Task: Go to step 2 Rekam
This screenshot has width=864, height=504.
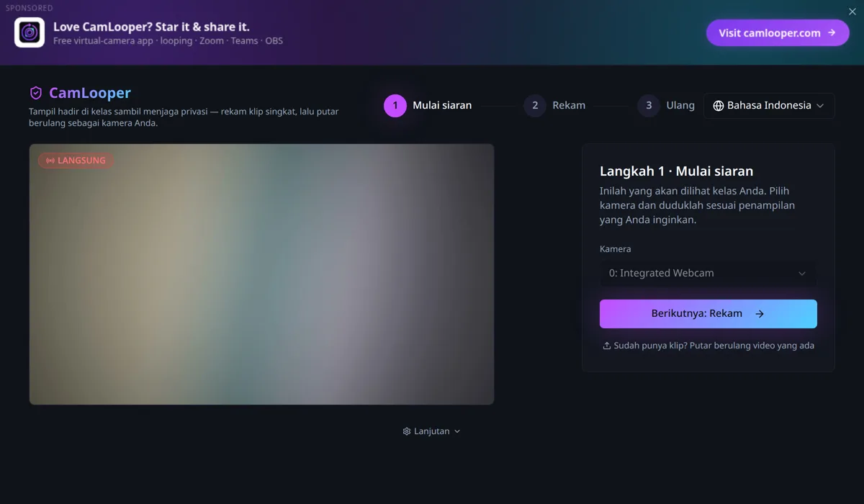Action: pos(554,105)
